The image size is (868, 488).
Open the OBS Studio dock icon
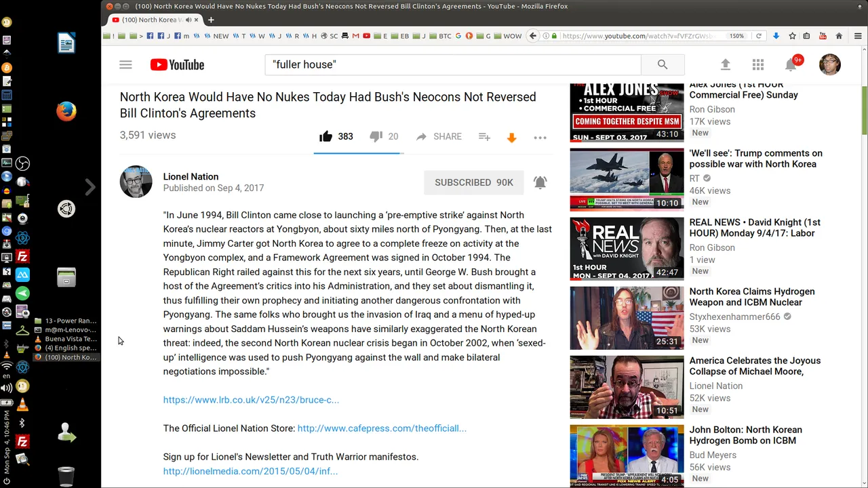click(x=22, y=163)
